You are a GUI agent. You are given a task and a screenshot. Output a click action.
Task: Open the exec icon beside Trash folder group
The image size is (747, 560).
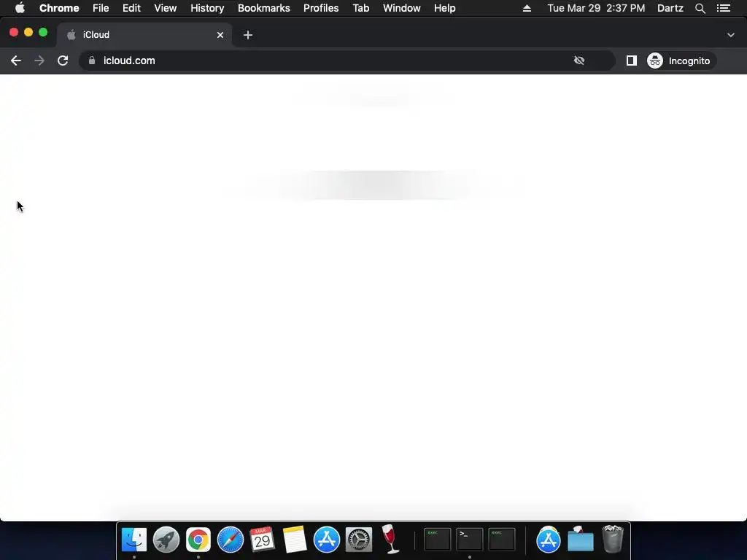[502, 540]
